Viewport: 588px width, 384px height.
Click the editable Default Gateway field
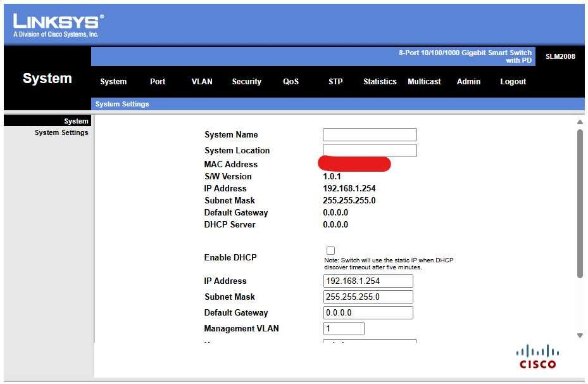tap(368, 312)
